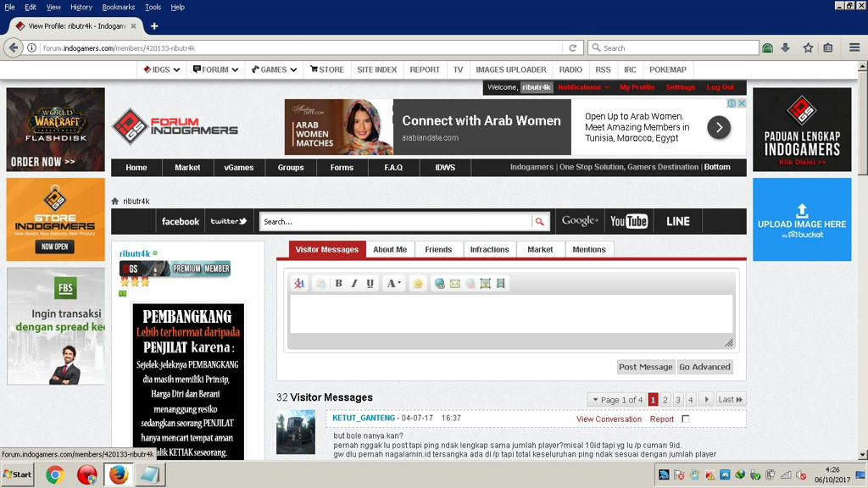Open new browser tab with plus
The width and height of the screenshot is (868, 488).
[x=154, y=26]
